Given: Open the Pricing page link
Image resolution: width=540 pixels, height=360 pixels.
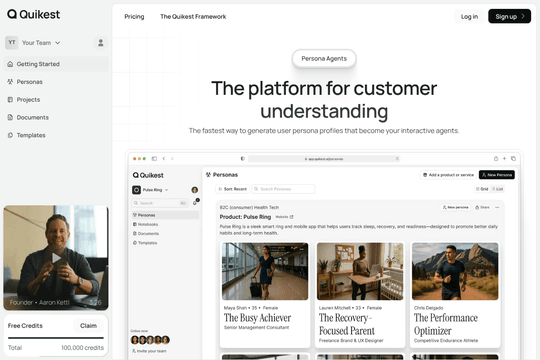Looking at the screenshot, I should coord(134,17).
